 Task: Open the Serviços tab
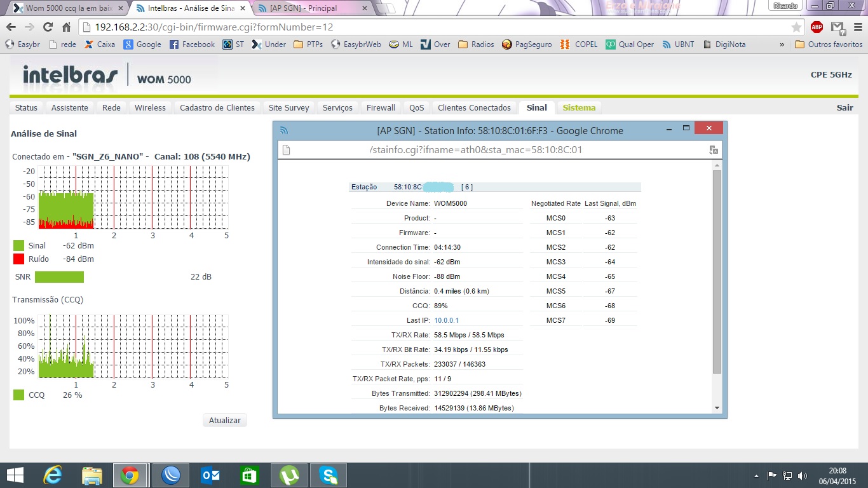pyautogui.click(x=337, y=107)
